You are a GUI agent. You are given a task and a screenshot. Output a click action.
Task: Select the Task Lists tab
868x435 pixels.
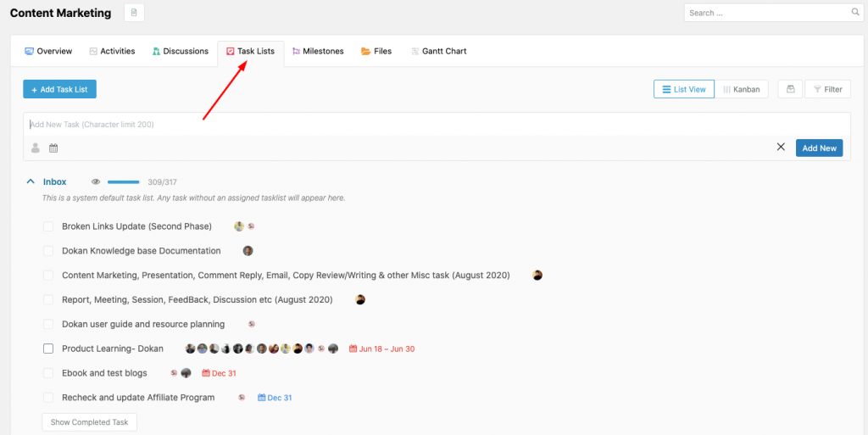(250, 51)
